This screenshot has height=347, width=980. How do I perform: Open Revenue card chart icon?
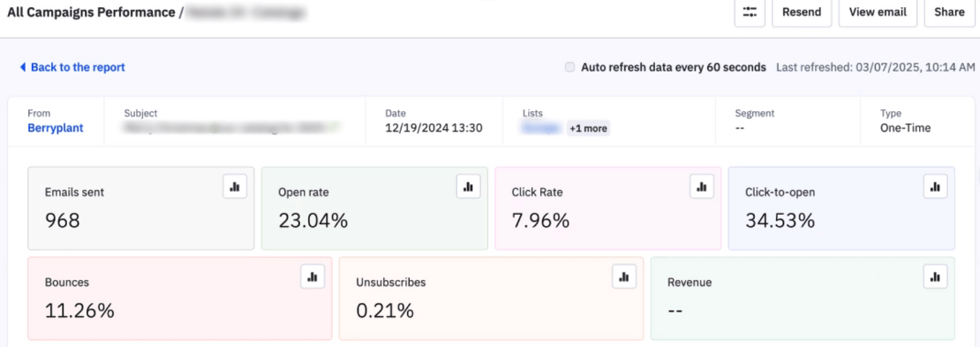[935, 276]
